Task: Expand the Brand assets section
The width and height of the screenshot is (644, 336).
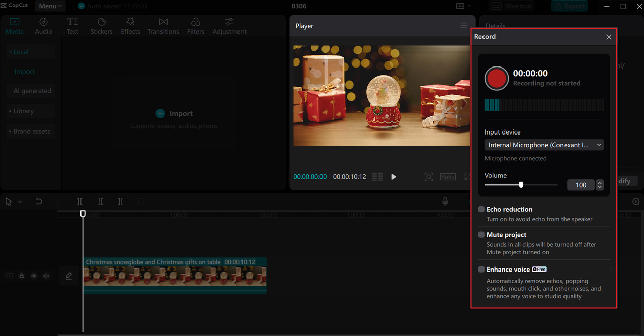Action: (x=30, y=131)
